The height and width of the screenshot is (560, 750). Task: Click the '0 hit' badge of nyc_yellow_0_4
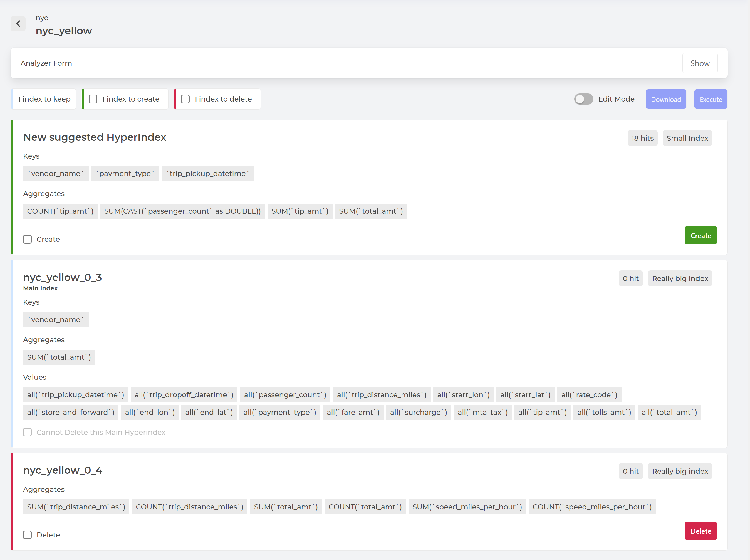(x=630, y=472)
